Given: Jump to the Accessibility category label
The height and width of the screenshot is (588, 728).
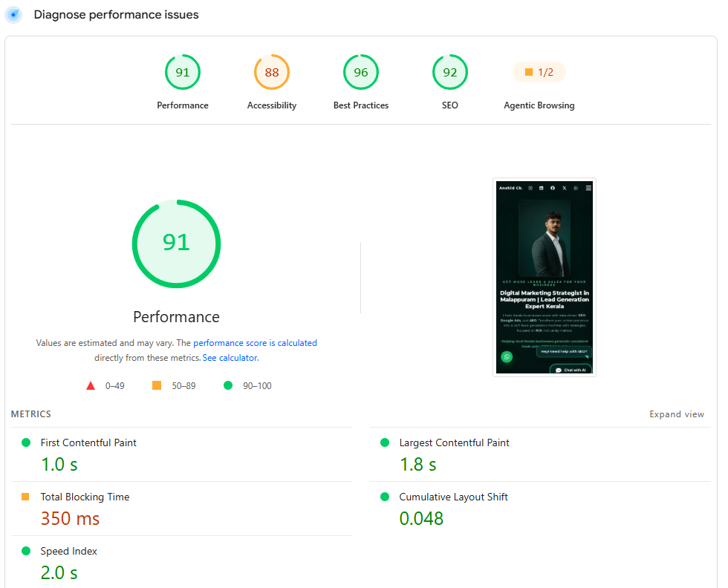Looking at the screenshot, I should pos(272,105).
